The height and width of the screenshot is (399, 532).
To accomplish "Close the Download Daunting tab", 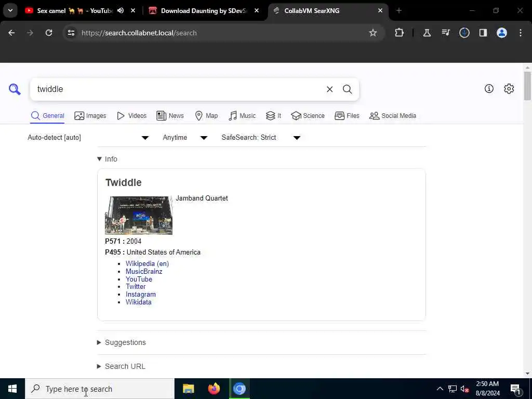I will [x=257, y=10].
